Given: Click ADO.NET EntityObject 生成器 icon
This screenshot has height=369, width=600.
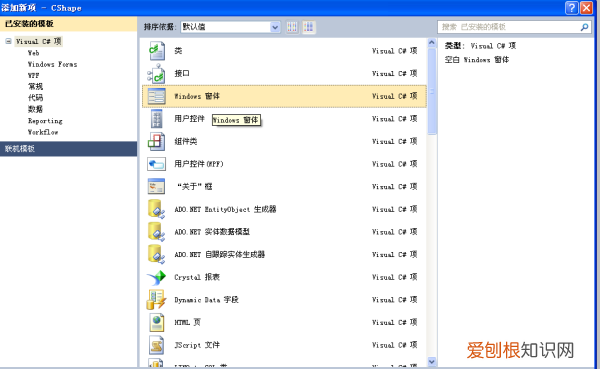Looking at the screenshot, I should click(x=157, y=209).
